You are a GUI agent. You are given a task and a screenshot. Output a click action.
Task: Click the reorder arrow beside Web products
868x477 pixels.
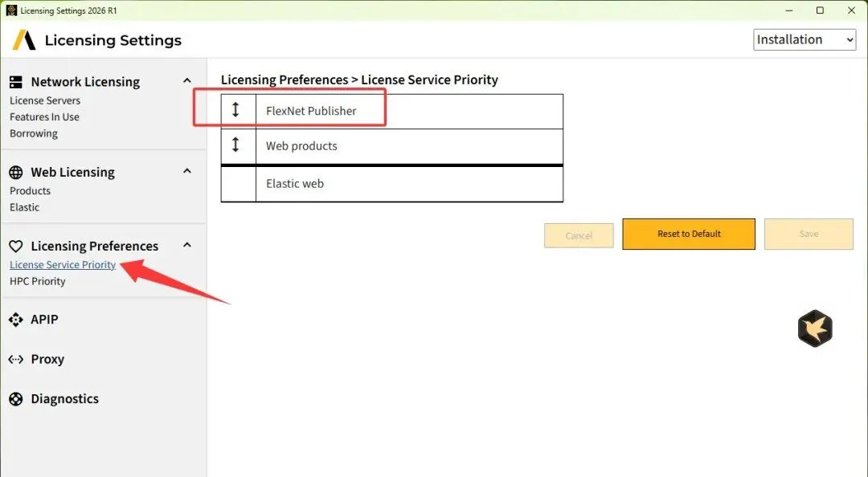(x=235, y=145)
